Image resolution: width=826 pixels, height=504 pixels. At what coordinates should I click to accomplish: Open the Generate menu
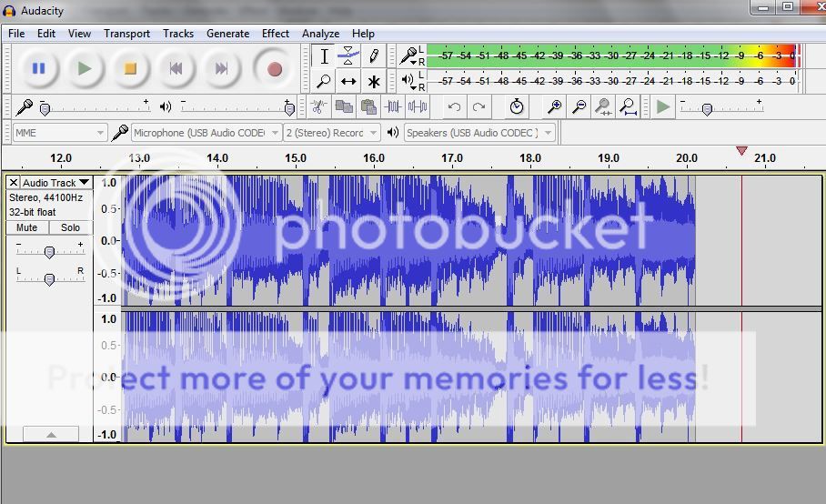[227, 34]
